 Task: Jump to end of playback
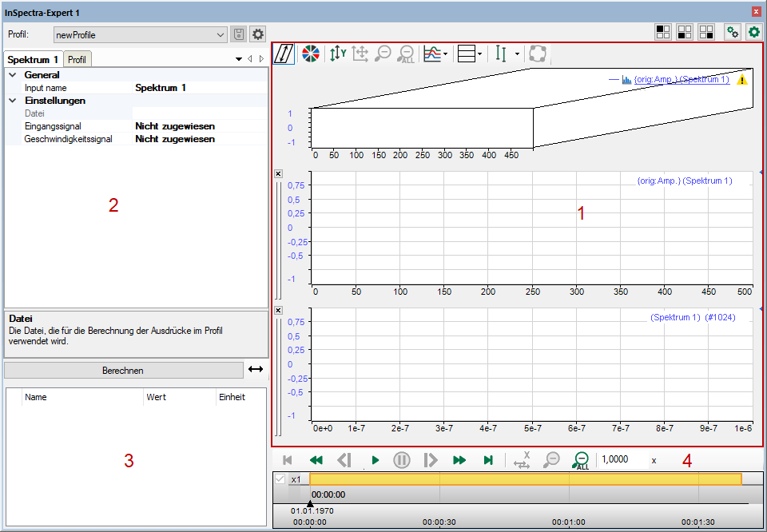click(487, 460)
